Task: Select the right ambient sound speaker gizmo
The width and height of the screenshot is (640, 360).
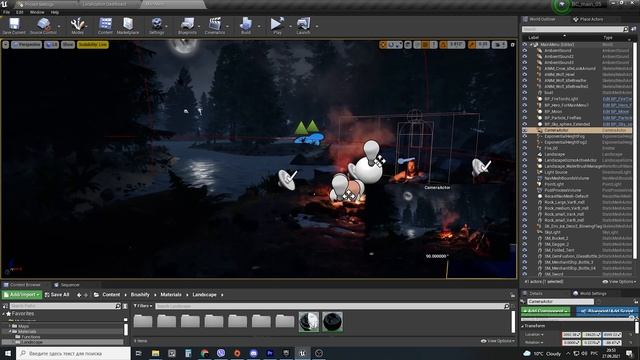Action: (x=481, y=168)
